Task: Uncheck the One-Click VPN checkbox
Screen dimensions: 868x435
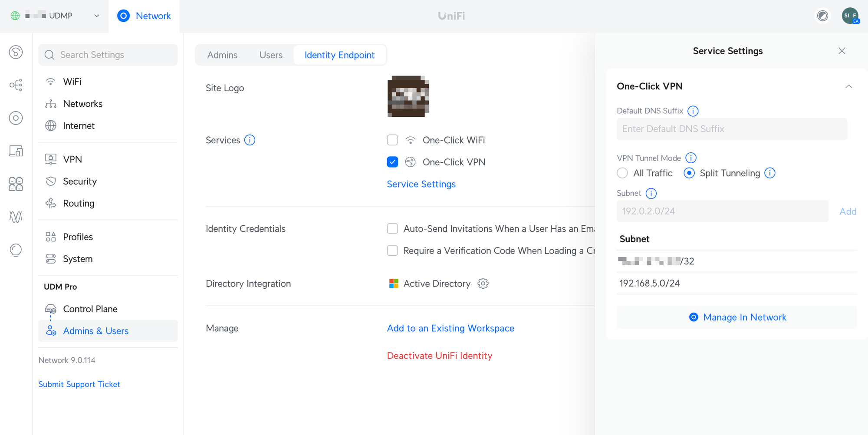Action: click(392, 162)
